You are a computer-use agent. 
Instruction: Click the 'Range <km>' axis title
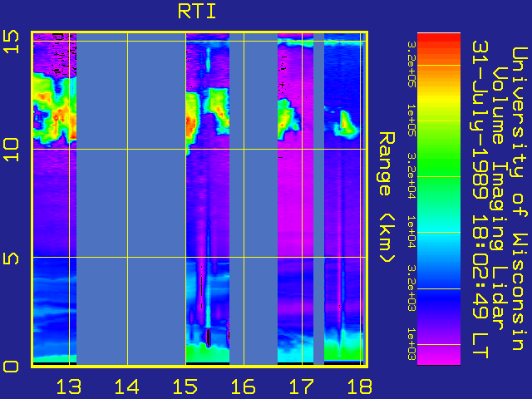tap(387, 198)
